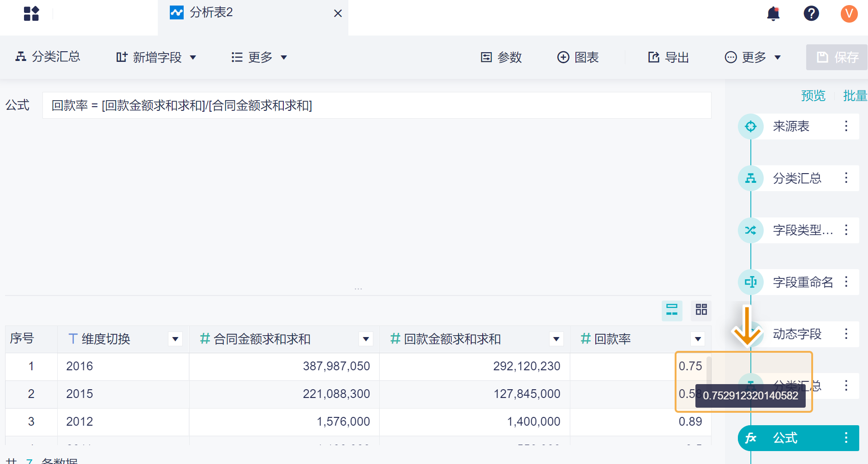Open the left 更多 list menu

259,57
